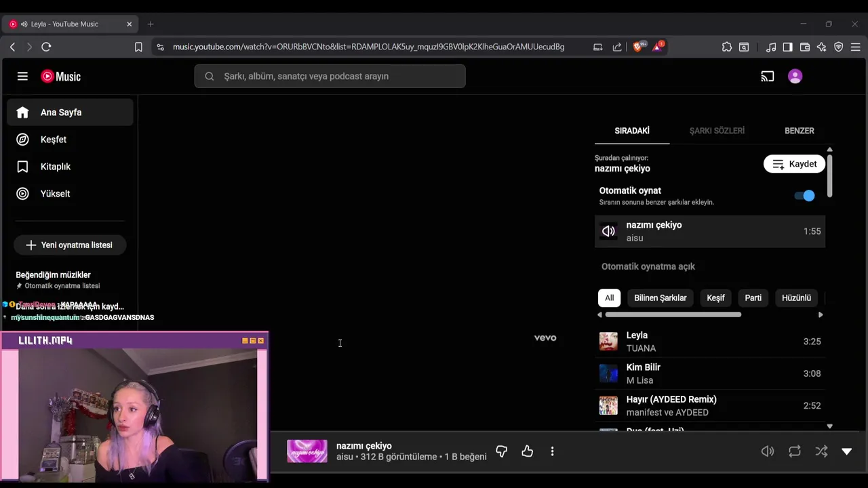Open the purple account avatar menu

pos(795,77)
